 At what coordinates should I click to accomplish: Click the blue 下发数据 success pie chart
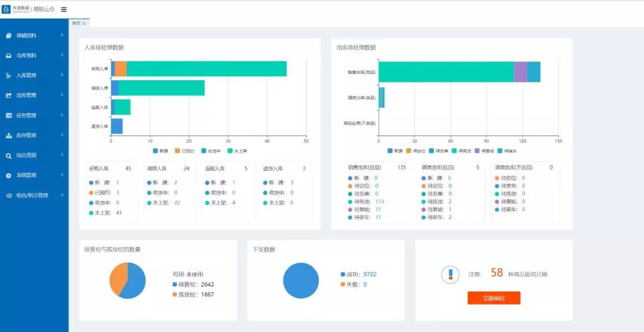tap(301, 281)
